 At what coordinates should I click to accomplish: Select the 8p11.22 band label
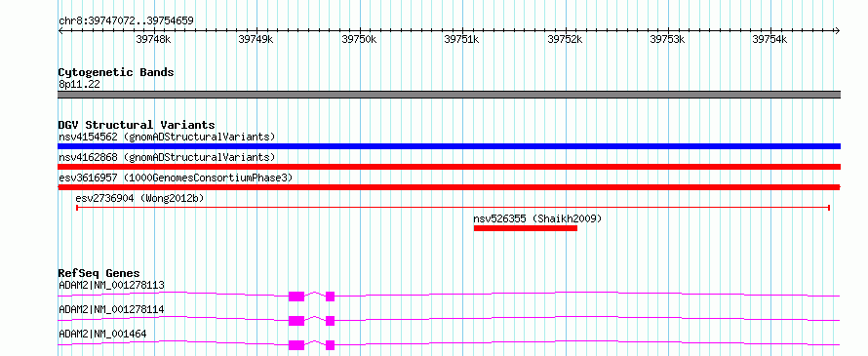[x=79, y=84]
